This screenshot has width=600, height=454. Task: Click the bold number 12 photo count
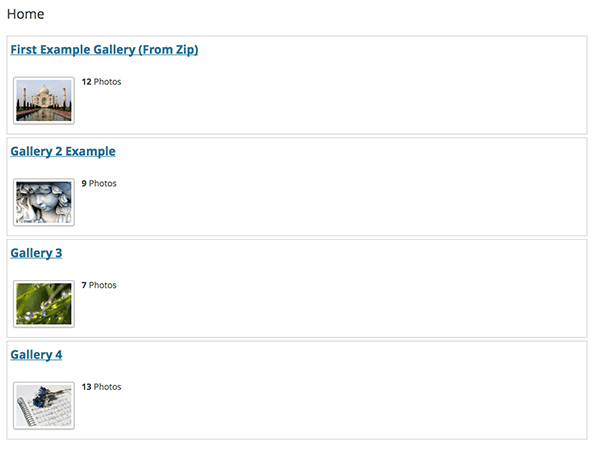(86, 82)
